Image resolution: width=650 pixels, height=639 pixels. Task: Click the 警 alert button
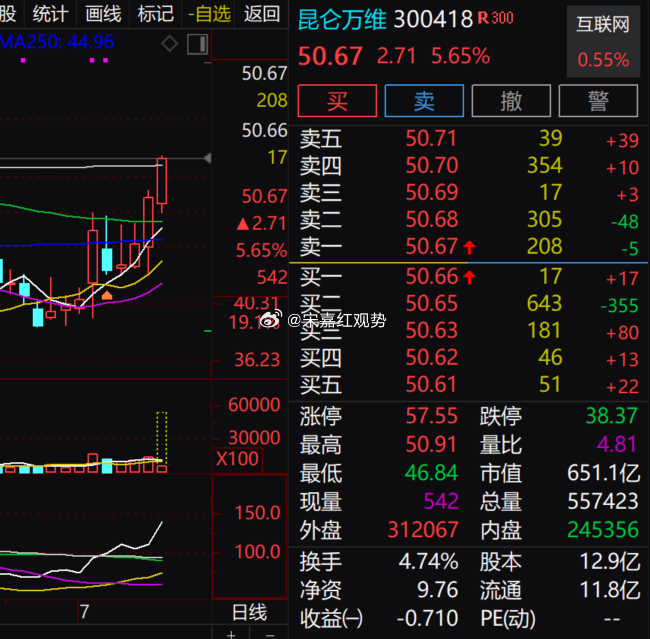pyautogui.click(x=598, y=101)
